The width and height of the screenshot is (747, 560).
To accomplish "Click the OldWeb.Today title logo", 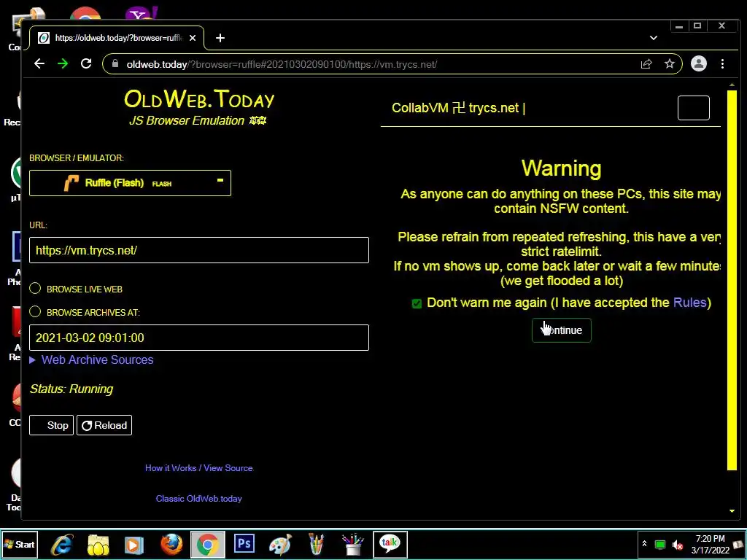I will coord(199,99).
